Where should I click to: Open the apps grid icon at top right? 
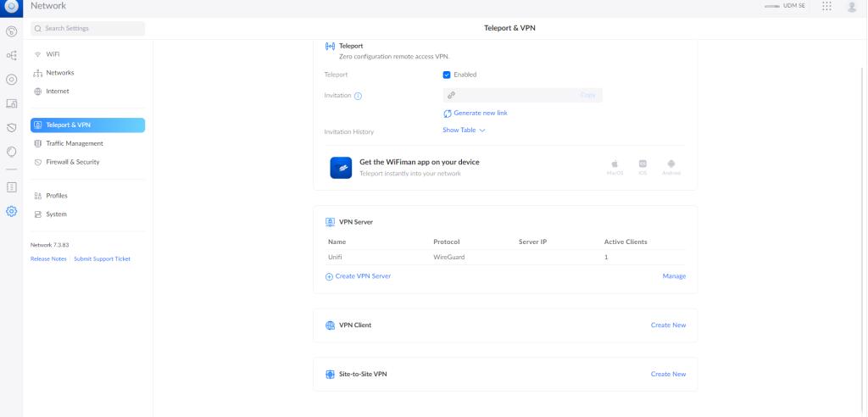(827, 7)
